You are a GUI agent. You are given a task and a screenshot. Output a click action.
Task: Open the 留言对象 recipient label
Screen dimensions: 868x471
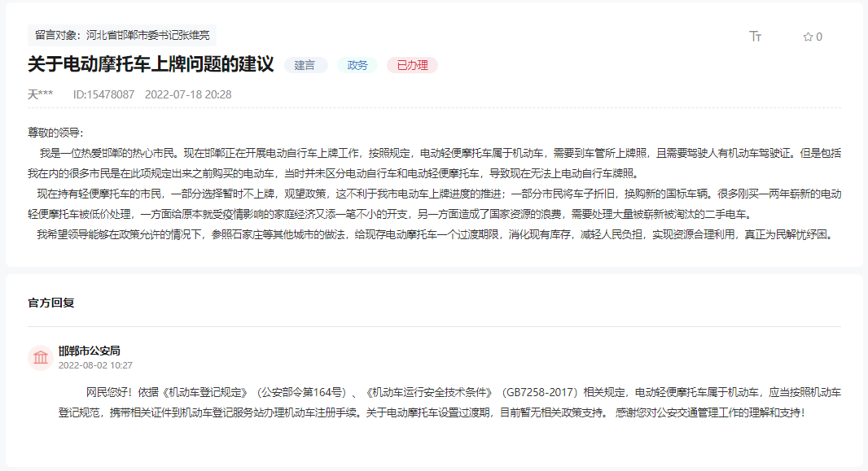click(122, 35)
